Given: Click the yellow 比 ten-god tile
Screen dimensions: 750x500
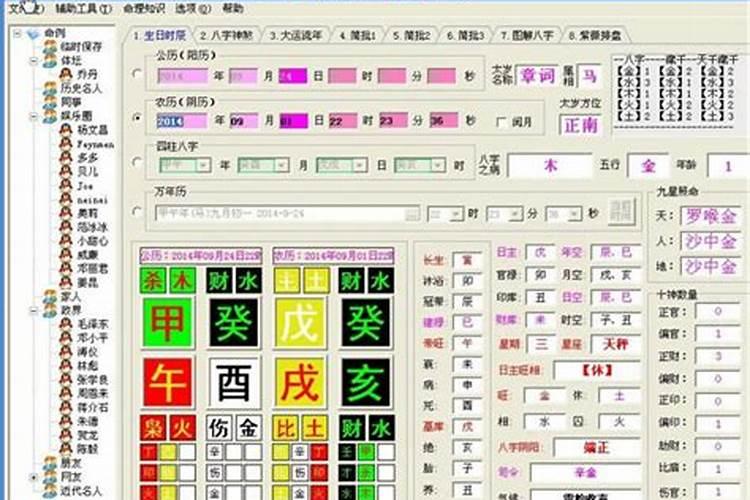Looking at the screenshot, I should point(285,428).
